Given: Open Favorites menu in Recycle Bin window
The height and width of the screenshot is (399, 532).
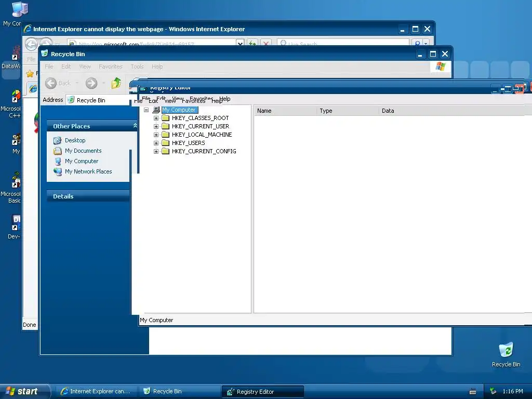Looking at the screenshot, I should pos(111,66).
